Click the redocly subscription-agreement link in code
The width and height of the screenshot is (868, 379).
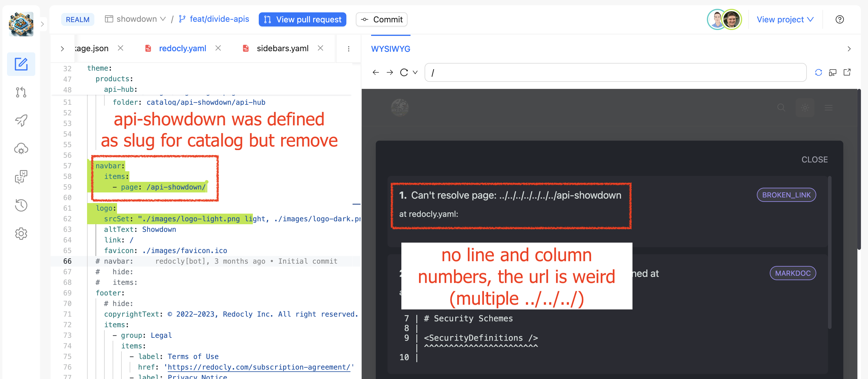point(259,367)
